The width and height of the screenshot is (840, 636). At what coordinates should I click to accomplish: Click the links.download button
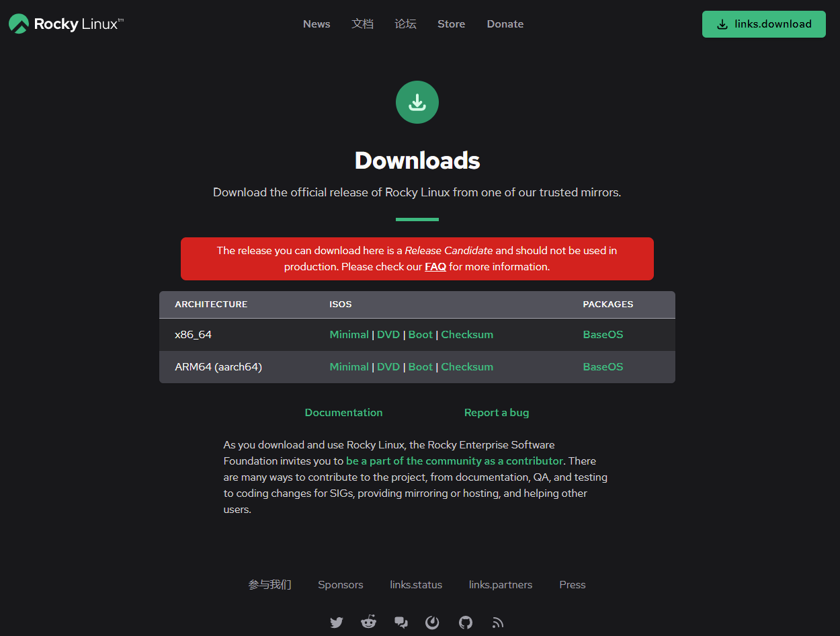[764, 24]
